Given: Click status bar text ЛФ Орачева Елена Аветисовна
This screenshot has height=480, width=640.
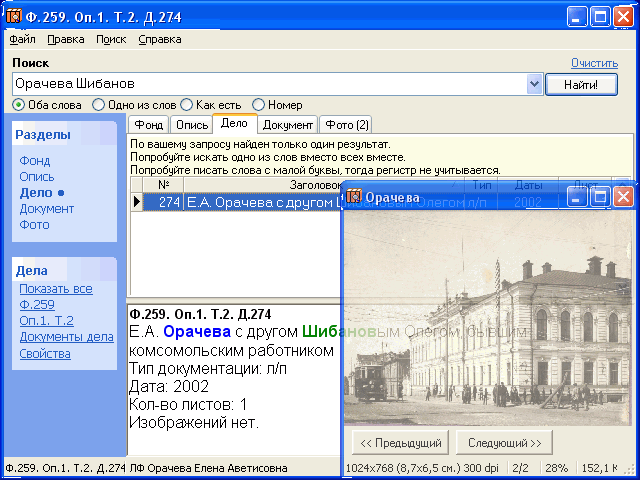Looking at the screenshot, I should [x=208, y=468].
